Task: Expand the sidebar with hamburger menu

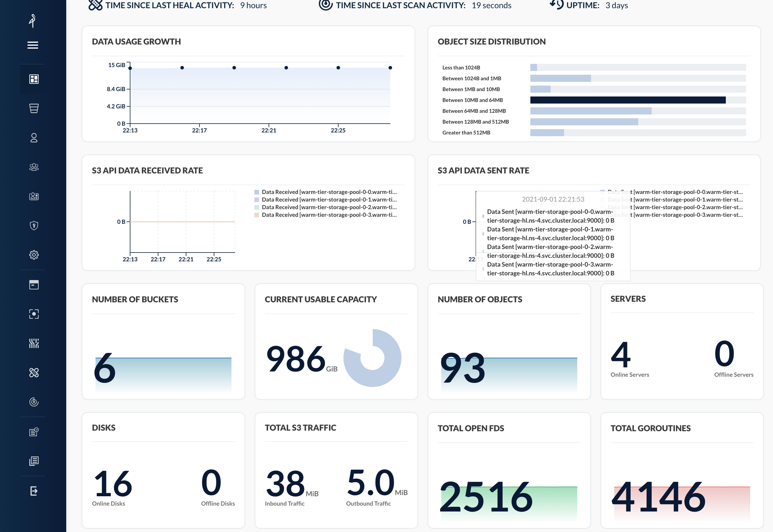Action: 33,45
